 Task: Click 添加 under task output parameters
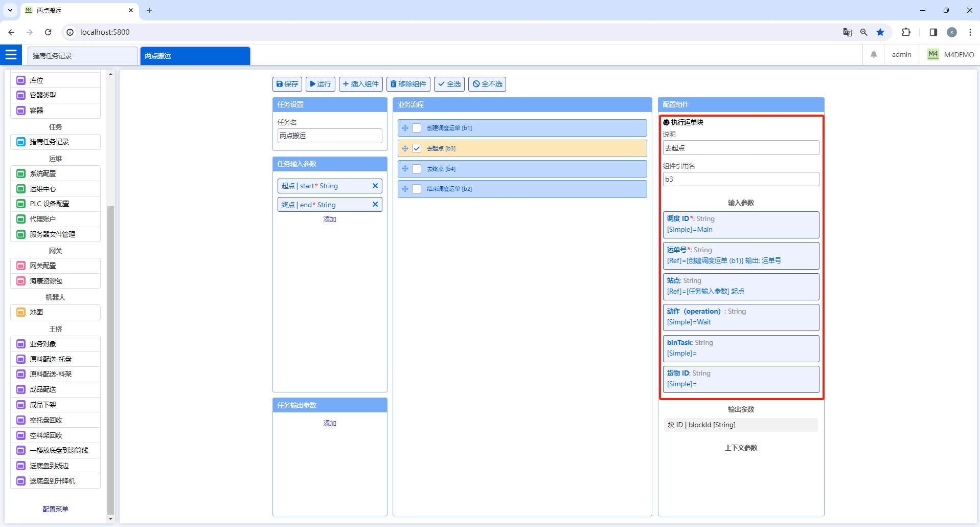click(330, 423)
